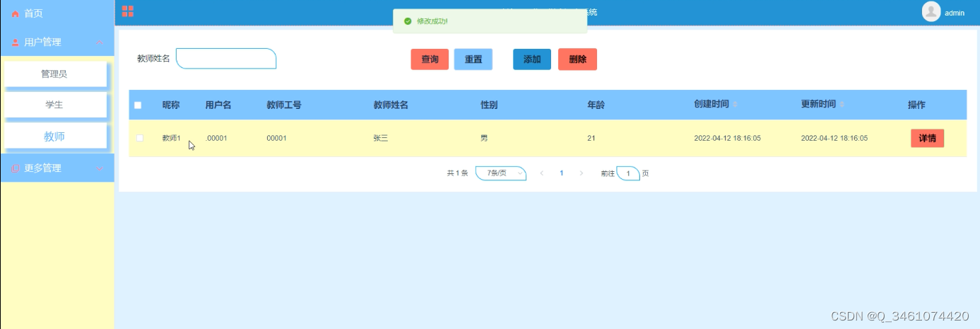
Task: Click the 张三 name cell
Action: click(381, 138)
